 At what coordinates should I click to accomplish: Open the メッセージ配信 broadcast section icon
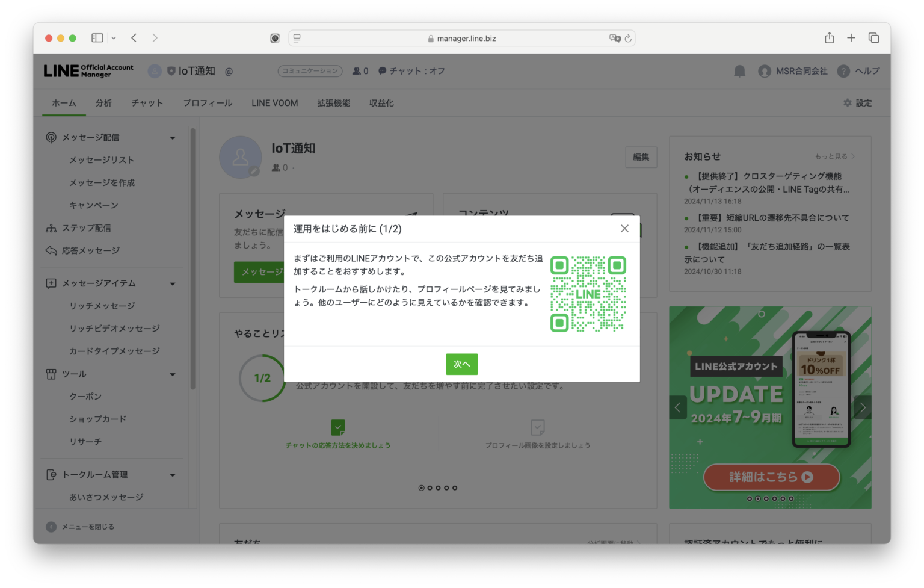[x=51, y=137]
